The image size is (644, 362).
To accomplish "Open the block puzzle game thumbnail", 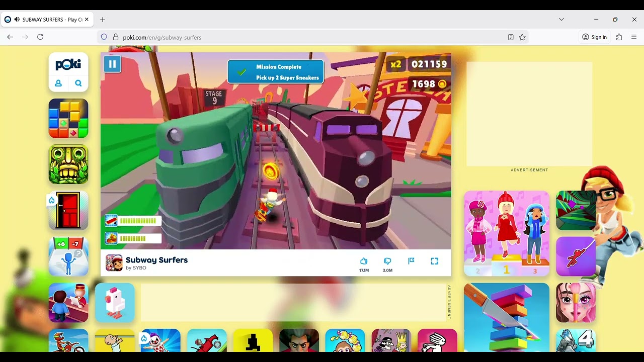I will (68, 118).
